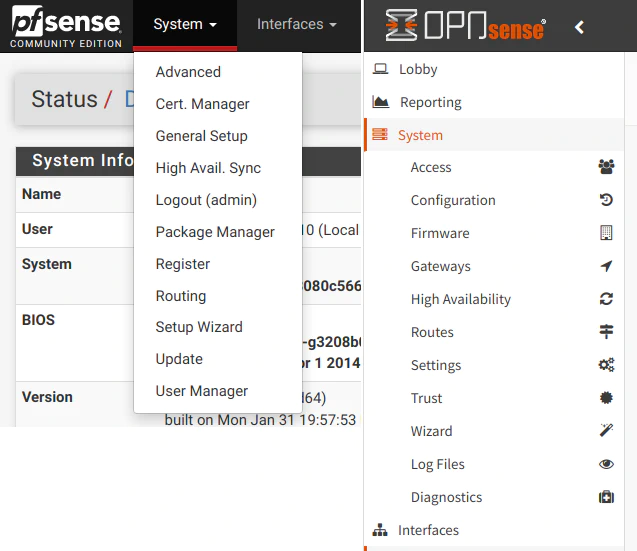Expand Reporting in the OPNsense sidebar
Viewport: 637px width, 551px height.
click(430, 102)
